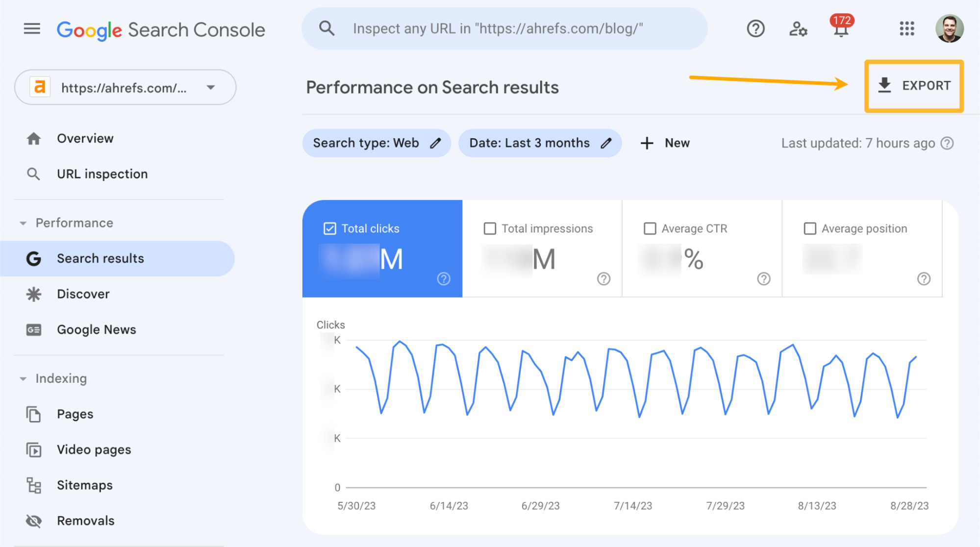This screenshot has width=980, height=547.
Task: Select the Google News menu item
Action: [x=97, y=330]
